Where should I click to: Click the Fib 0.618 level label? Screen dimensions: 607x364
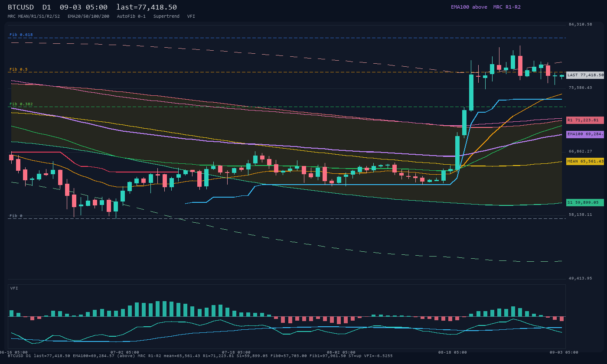point(21,35)
